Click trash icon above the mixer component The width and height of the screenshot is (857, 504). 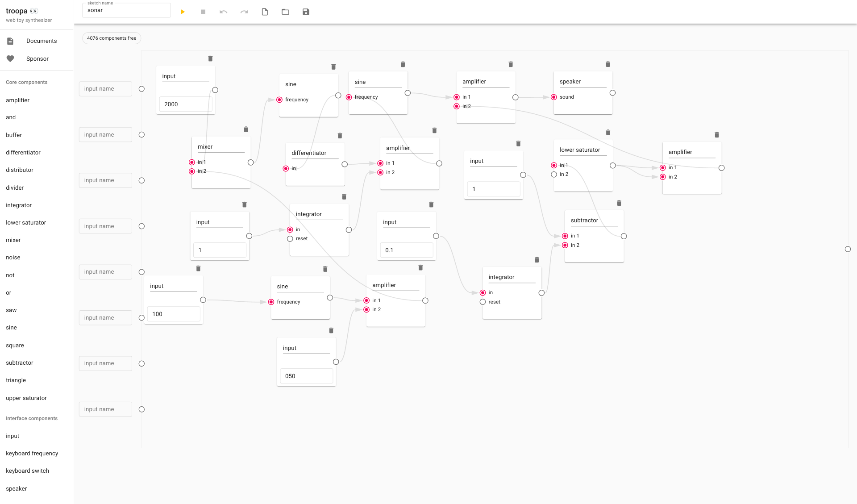click(246, 129)
